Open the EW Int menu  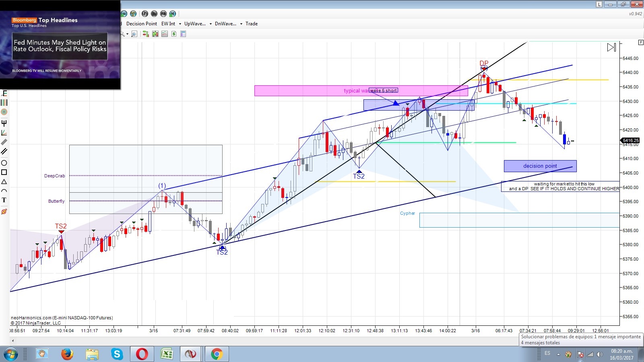(x=168, y=24)
